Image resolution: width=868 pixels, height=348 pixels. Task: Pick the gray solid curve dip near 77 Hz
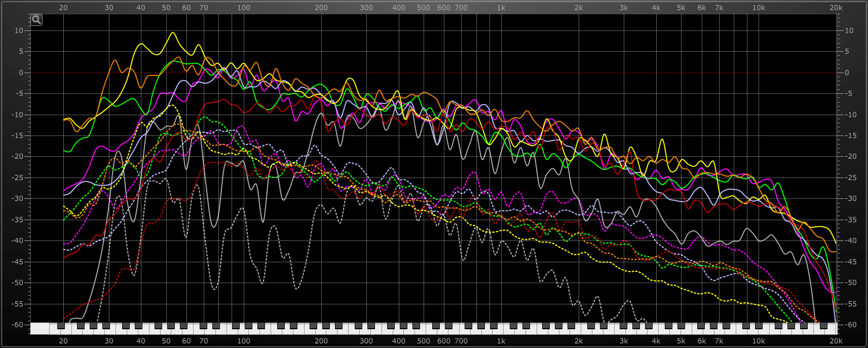pyautogui.click(x=214, y=226)
